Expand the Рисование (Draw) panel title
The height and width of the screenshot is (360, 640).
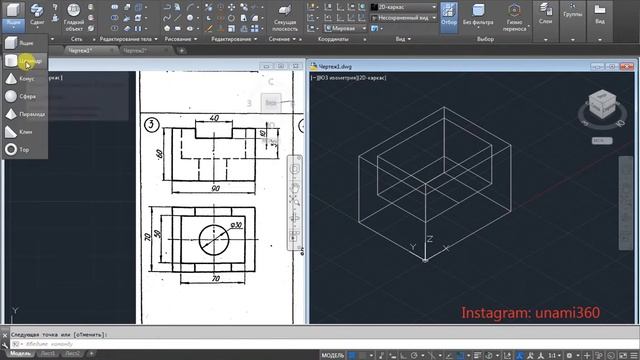pos(181,39)
